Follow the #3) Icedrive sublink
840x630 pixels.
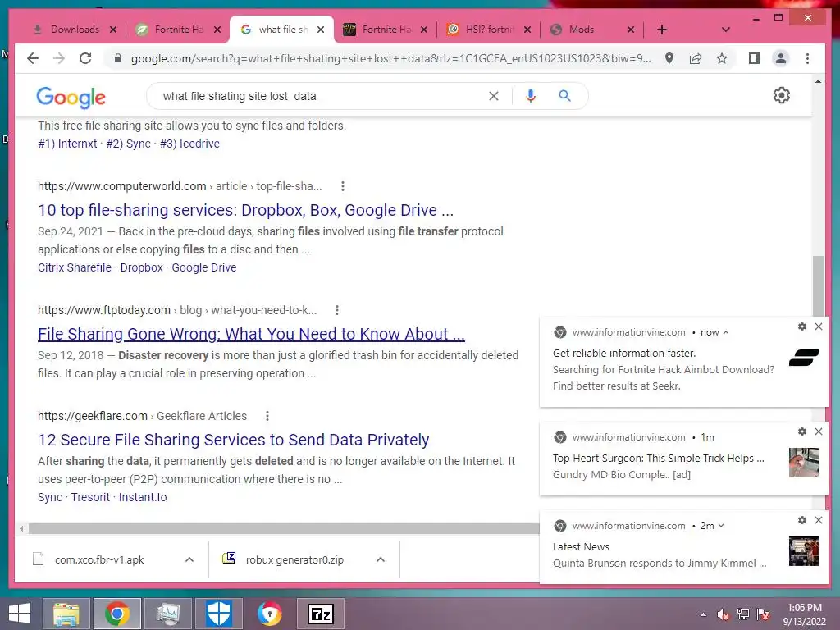pyautogui.click(x=189, y=144)
